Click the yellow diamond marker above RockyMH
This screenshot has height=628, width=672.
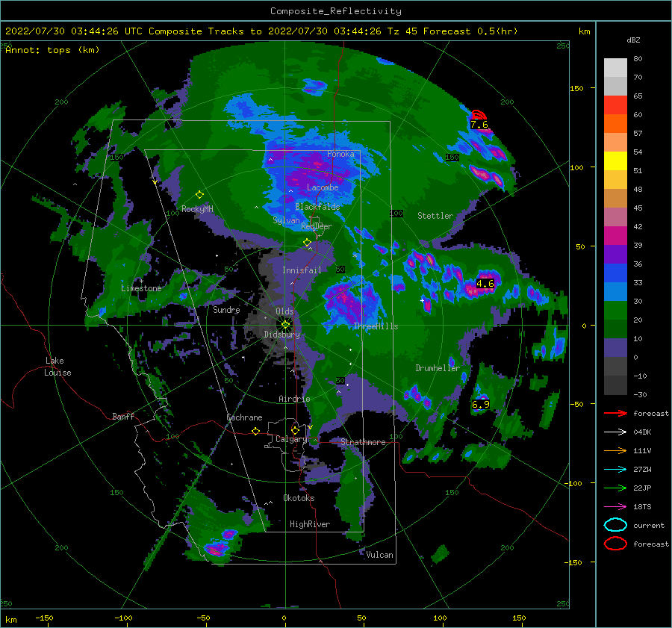pos(199,195)
